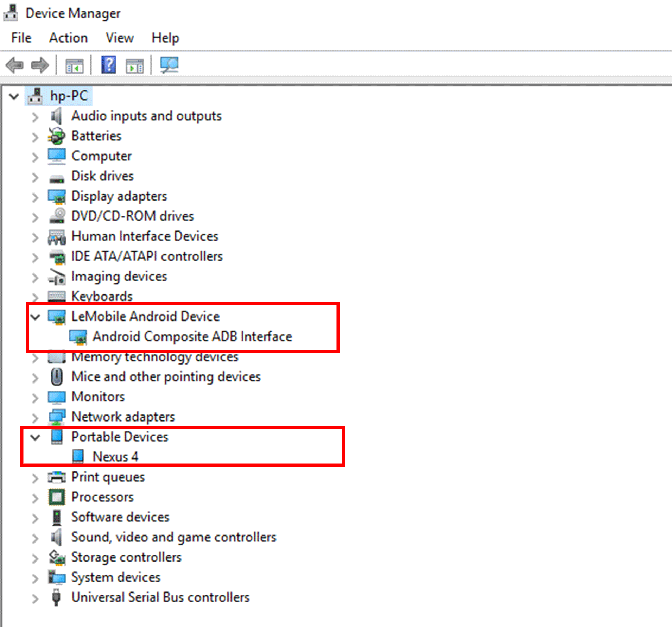This screenshot has width=672, height=627.
Task: Expand the Universal Serial Bus controllers node
Action: [x=35, y=598]
